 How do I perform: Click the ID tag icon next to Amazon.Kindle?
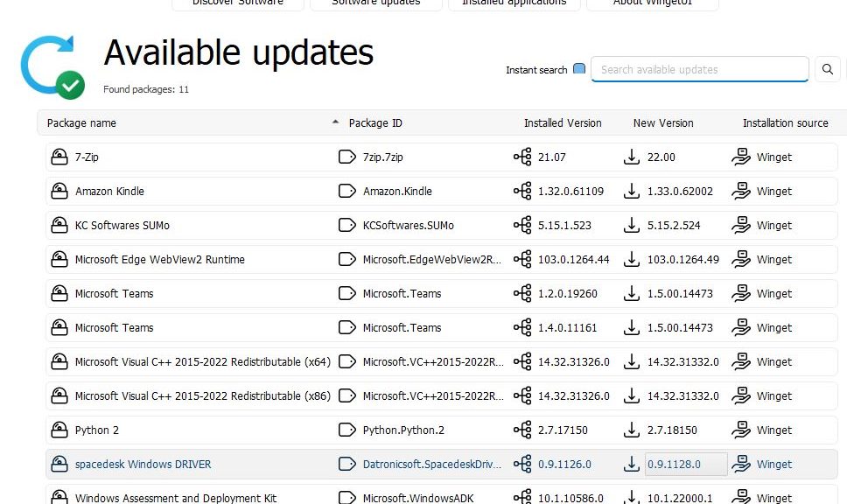346,192
